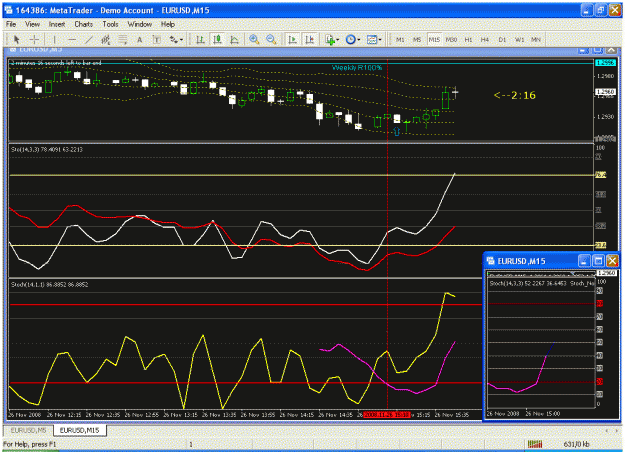This screenshot has width=625, height=452.
Task: Set timeframe to M1
Action: 400,39
